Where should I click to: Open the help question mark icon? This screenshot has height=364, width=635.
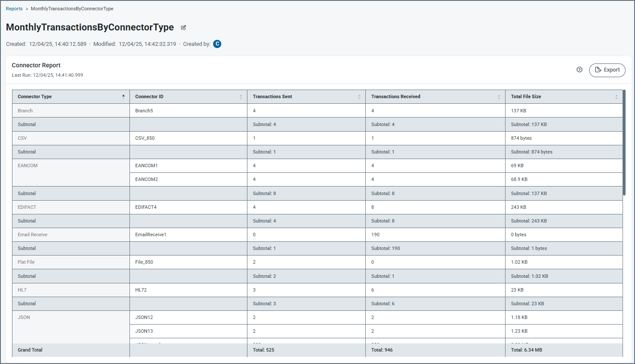coord(579,70)
